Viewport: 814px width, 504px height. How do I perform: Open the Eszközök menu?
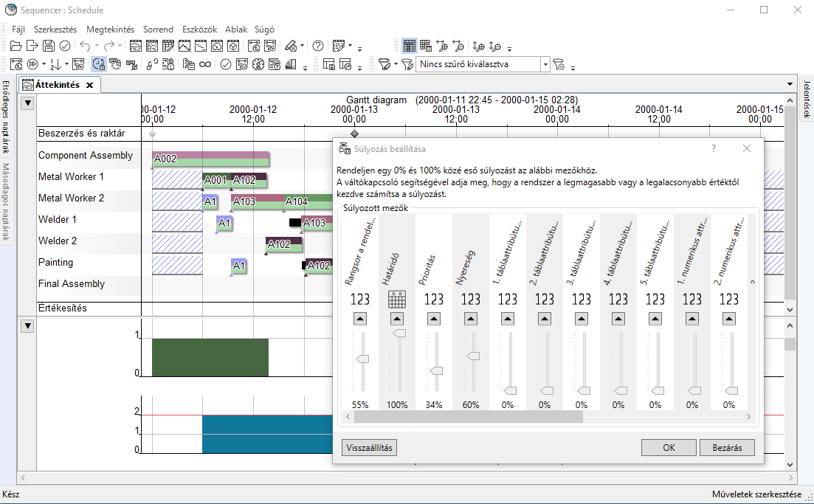[199, 30]
